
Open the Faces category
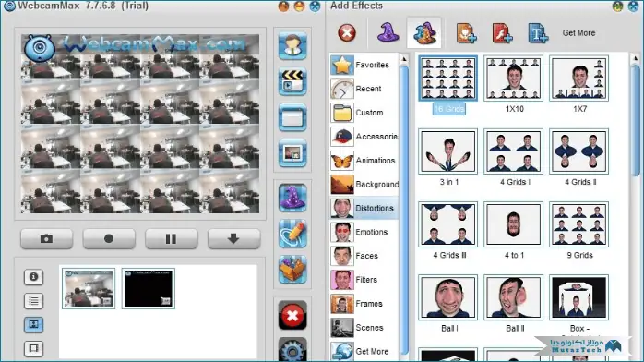(x=364, y=256)
